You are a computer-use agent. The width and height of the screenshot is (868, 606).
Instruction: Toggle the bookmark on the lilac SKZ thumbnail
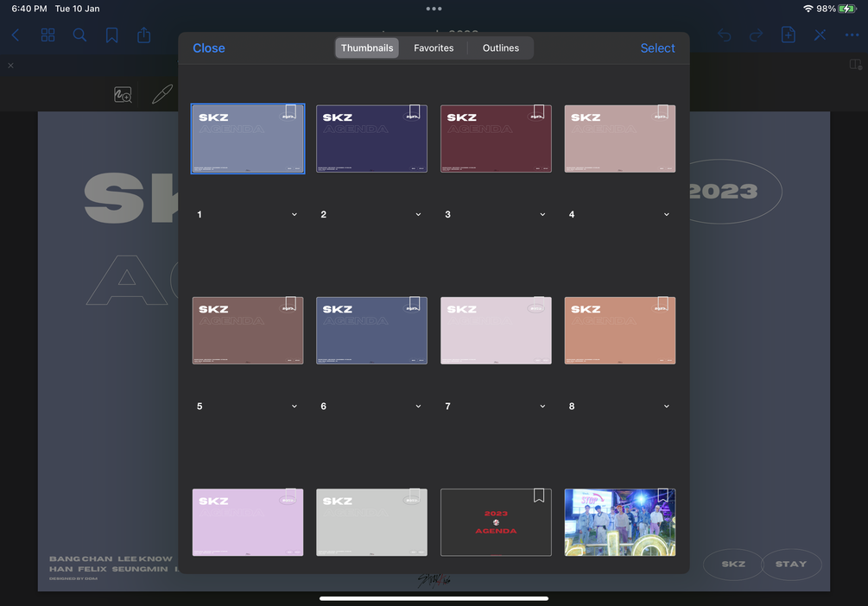(290, 496)
